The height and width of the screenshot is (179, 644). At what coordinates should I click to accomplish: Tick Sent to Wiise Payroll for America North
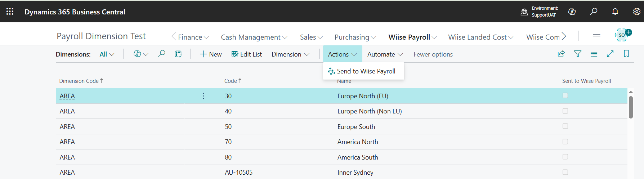click(x=565, y=142)
